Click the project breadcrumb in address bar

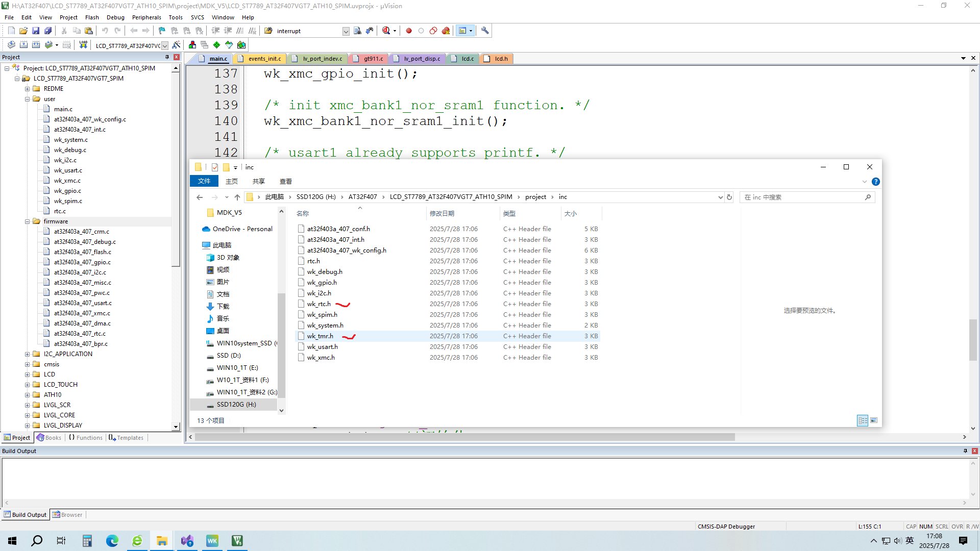[535, 197]
